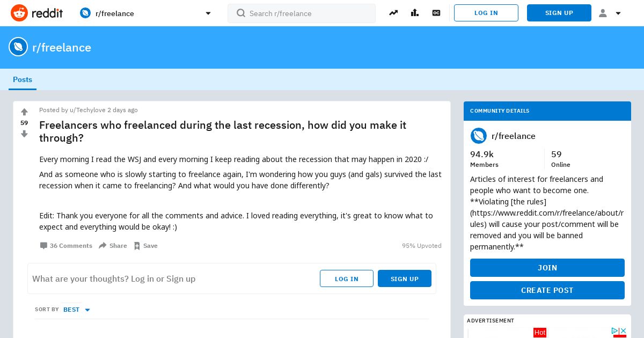This screenshot has width=644, height=338.
Task: Upvote the freelancers recession post
Action: [x=24, y=112]
